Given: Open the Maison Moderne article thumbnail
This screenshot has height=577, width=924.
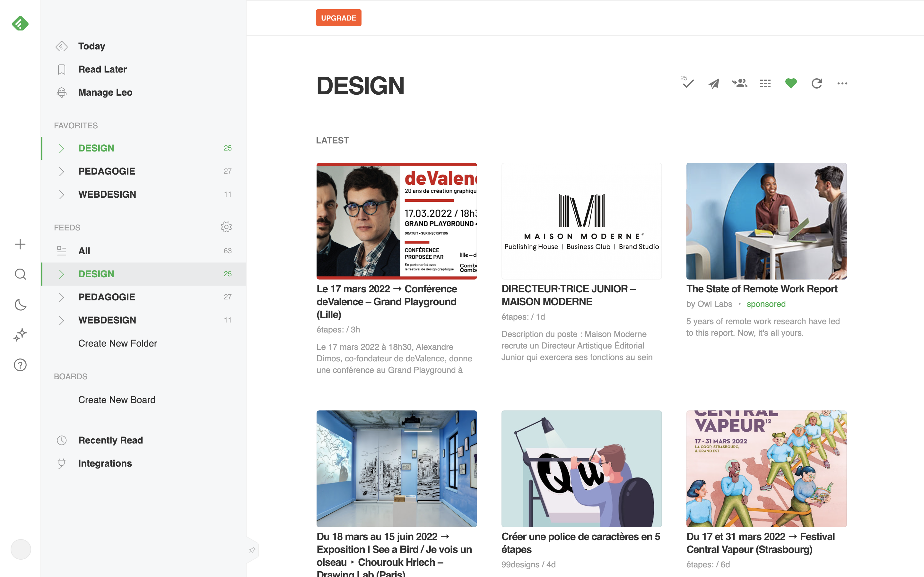Looking at the screenshot, I should [x=581, y=221].
